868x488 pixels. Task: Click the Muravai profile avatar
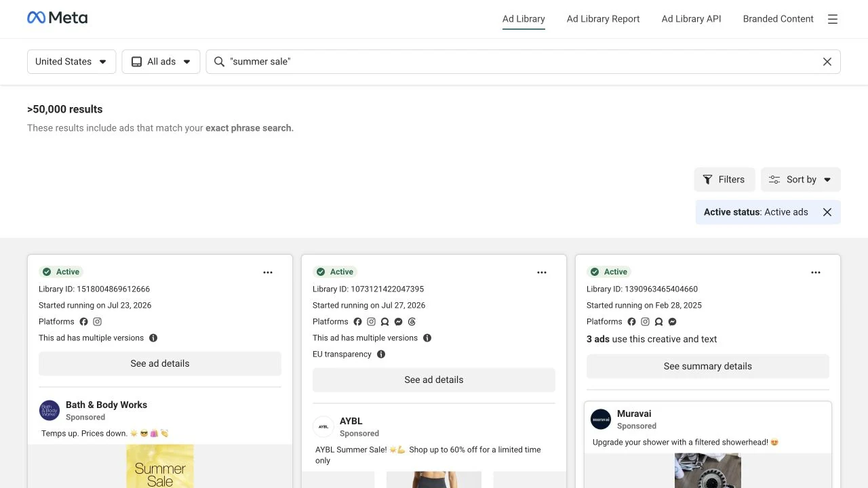click(601, 420)
